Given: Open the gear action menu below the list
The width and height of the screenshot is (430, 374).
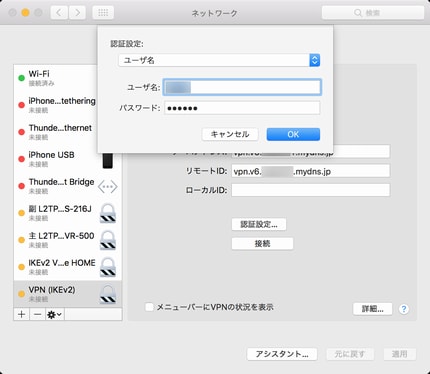Looking at the screenshot, I should 55,314.
